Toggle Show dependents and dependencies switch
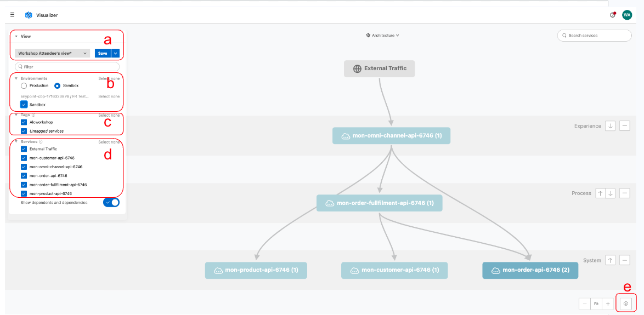The width and height of the screenshot is (644, 315). (111, 203)
